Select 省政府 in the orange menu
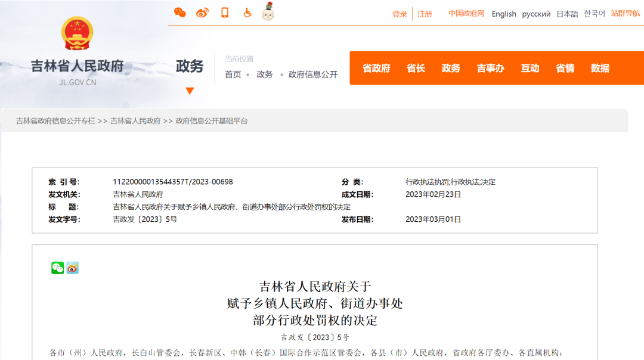This screenshot has width=644, height=360. (x=376, y=68)
